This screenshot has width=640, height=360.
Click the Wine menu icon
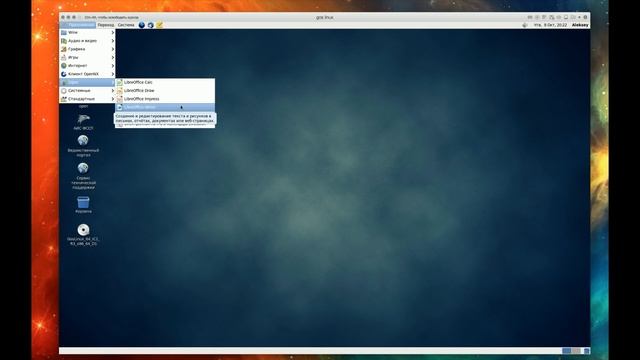pyautogui.click(x=64, y=32)
